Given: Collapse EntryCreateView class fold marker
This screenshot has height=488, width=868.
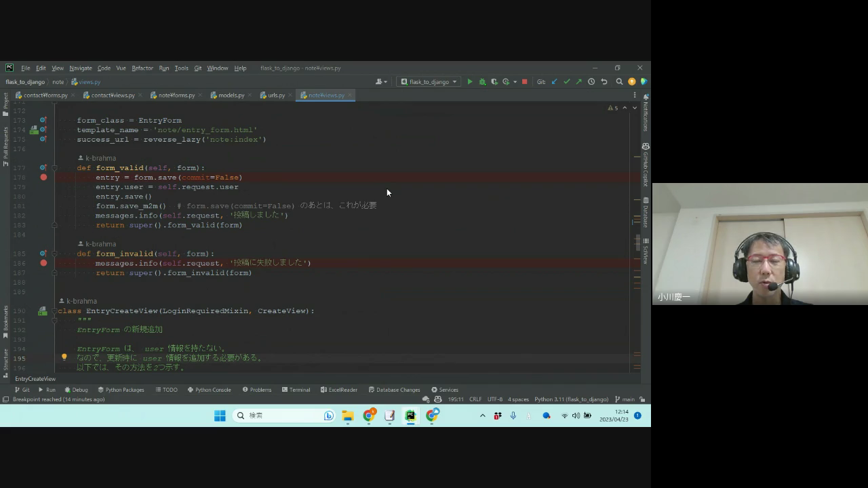Looking at the screenshot, I should pos(56,311).
